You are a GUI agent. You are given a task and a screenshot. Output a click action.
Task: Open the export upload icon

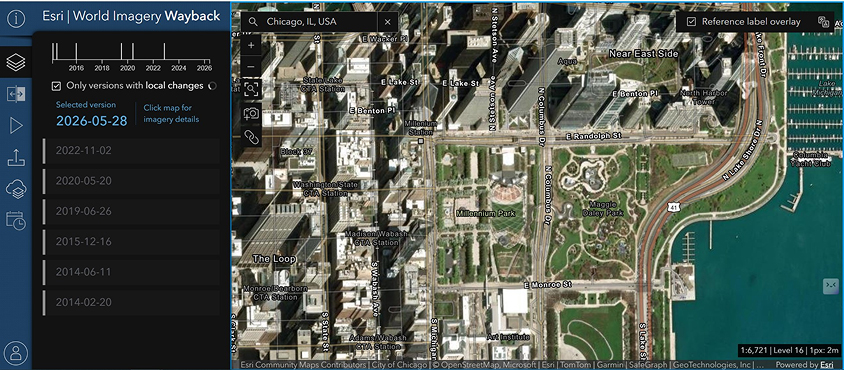pyautogui.click(x=16, y=158)
